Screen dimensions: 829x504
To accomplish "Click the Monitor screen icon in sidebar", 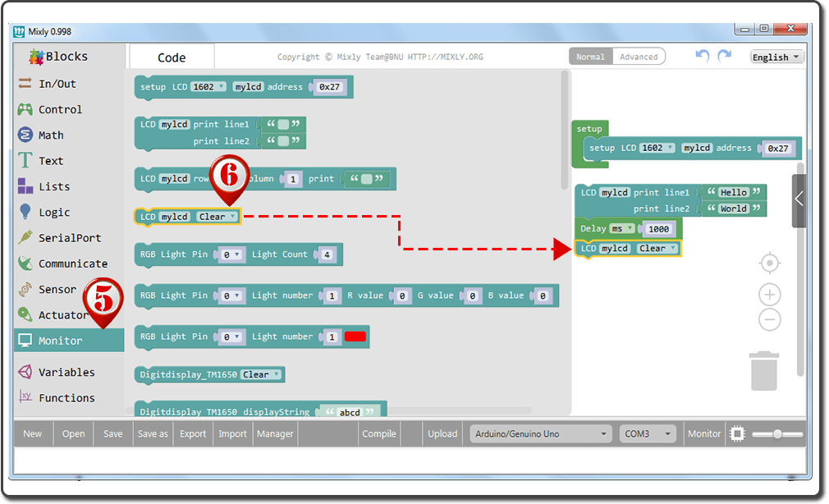I will click(25, 340).
